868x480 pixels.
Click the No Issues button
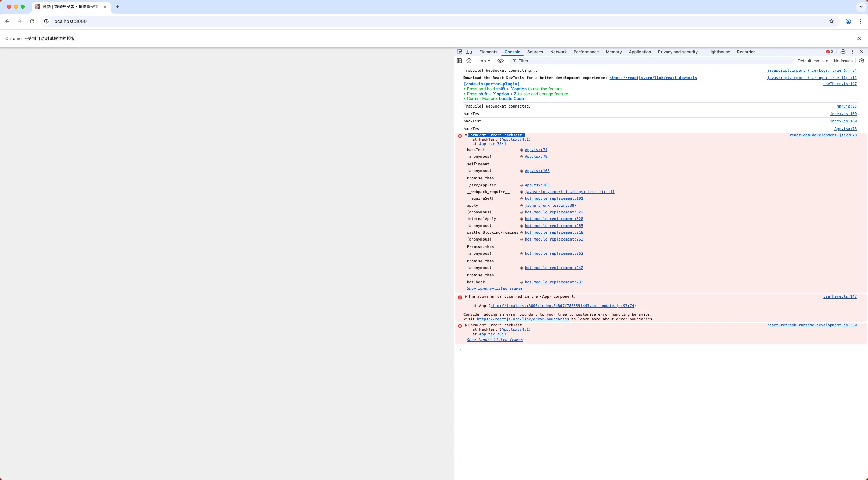click(843, 61)
